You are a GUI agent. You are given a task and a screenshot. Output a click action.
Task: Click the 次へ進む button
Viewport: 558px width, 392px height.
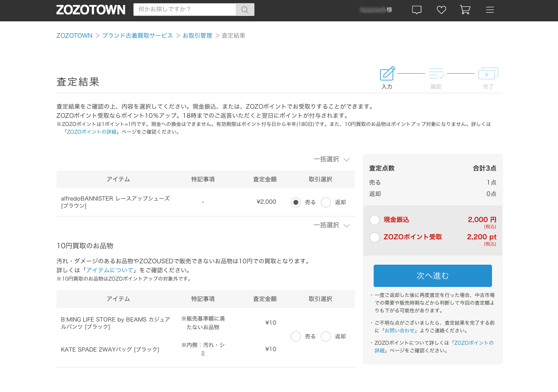(433, 276)
